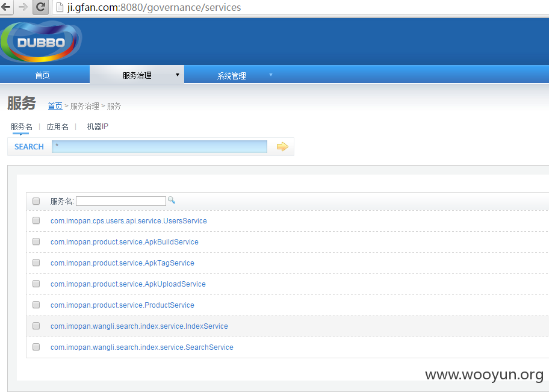This screenshot has height=392, width=549.
Task: Check the box for ApkUploadService
Action: pos(36,284)
